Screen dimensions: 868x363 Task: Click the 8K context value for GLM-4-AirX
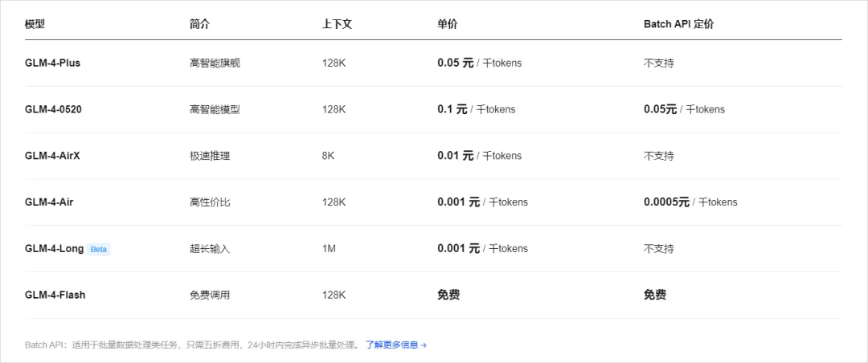328,156
